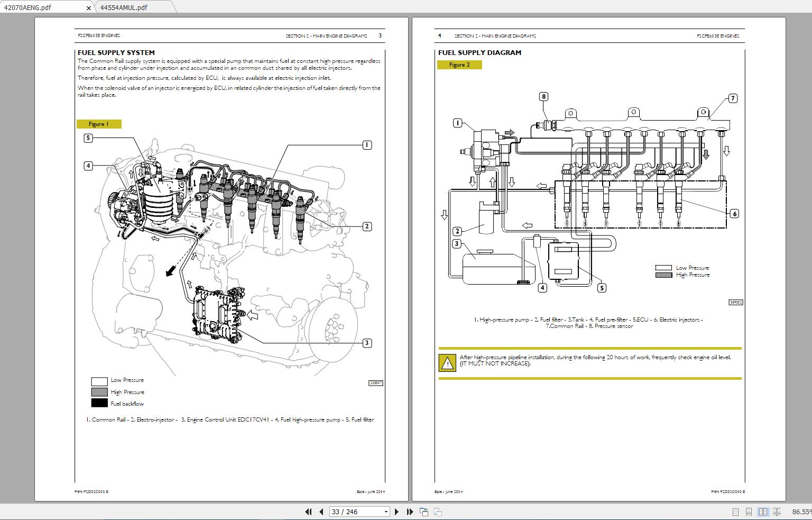Click the yellow Figure 2 label
The image size is (812, 520).
(459, 65)
